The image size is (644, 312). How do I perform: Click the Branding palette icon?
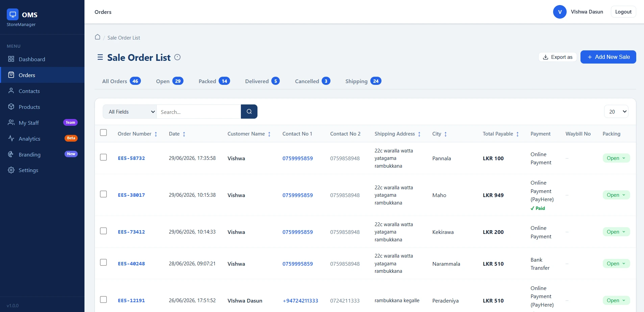(x=11, y=154)
